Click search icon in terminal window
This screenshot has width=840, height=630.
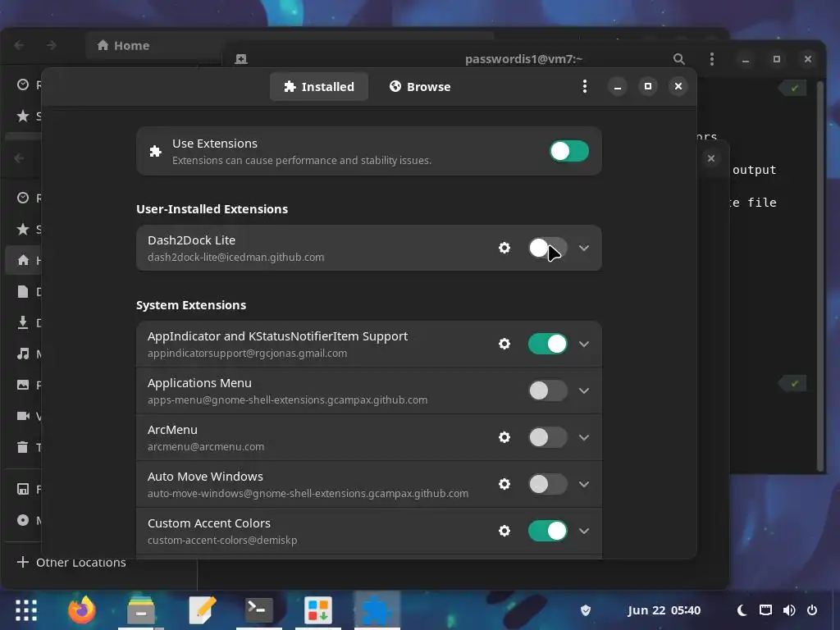tap(678, 59)
